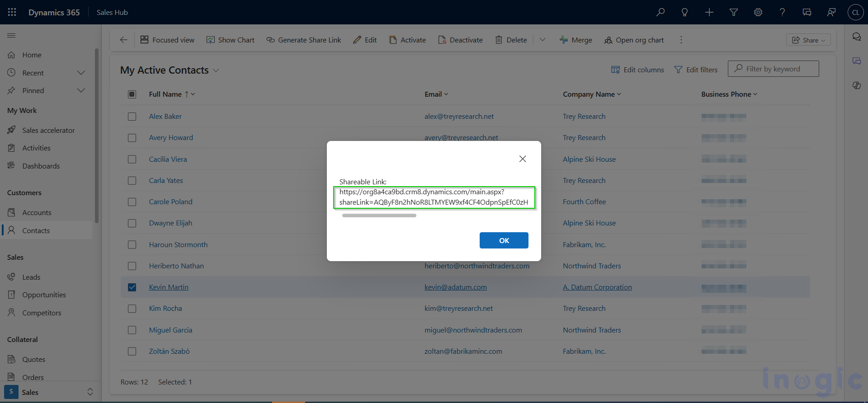The height and width of the screenshot is (403, 868).
Task: Click the Edit command
Action: tap(365, 40)
